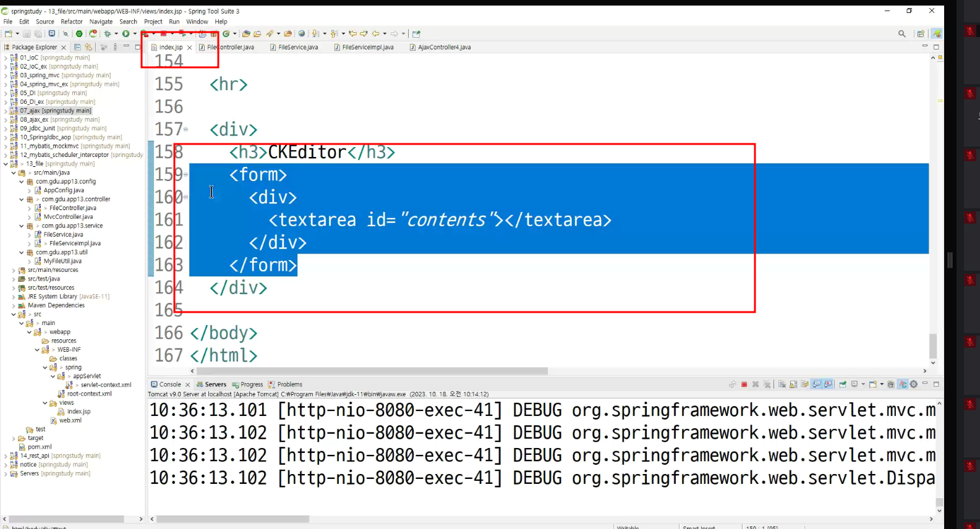
Task: Collapse All in Package Explorer toolbar
Action: [77, 47]
